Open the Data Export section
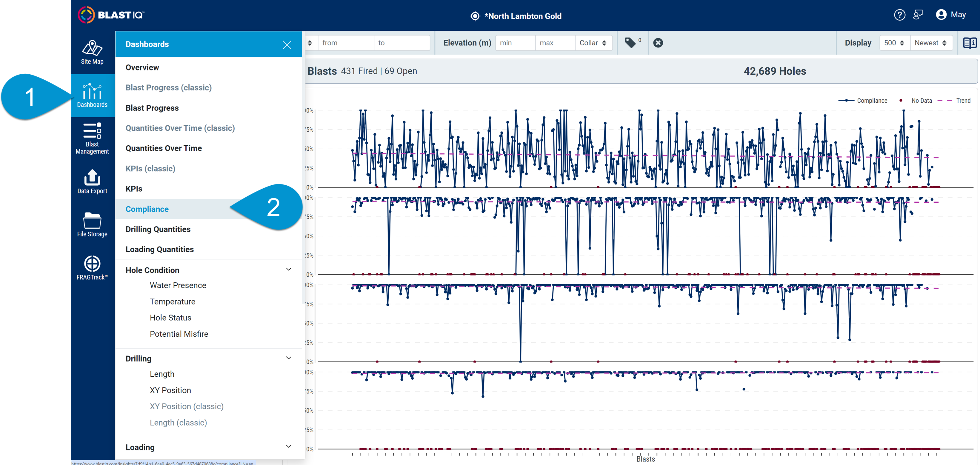 tap(92, 182)
